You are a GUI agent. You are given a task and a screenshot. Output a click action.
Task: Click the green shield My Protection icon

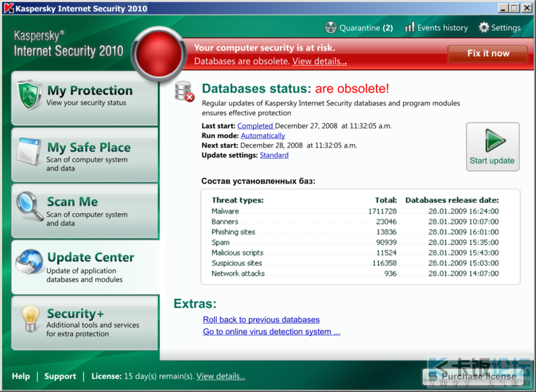(x=29, y=95)
